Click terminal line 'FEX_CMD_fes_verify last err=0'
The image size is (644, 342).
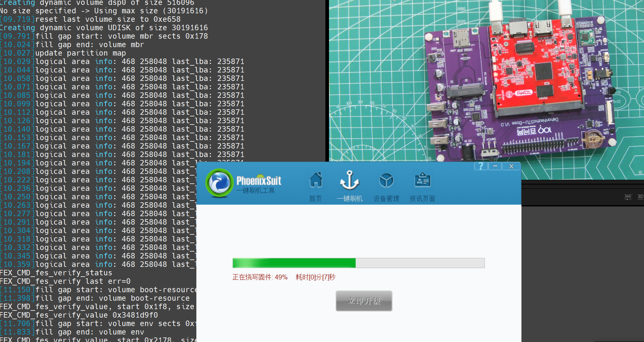pyautogui.click(x=65, y=281)
